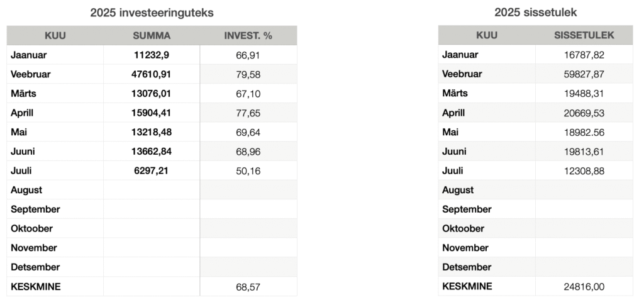Select Aprill sissetulek value 20669,53
Image resolution: width=644 pixels, height=307 pixels.
(584, 113)
